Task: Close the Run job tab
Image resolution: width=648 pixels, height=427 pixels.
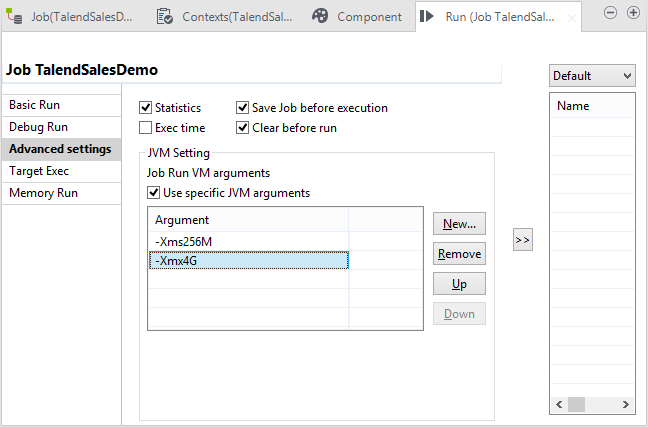Action: [571, 17]
